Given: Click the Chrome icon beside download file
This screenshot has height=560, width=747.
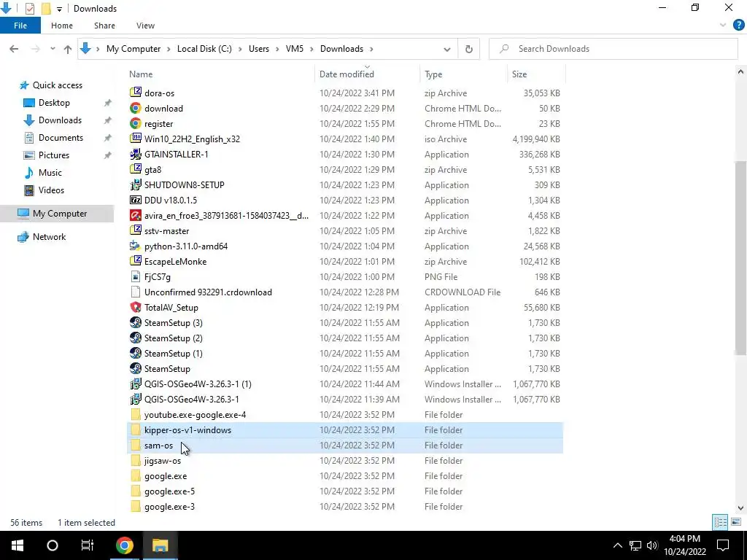Looking at the screenshot, I should tap(136, 108).
